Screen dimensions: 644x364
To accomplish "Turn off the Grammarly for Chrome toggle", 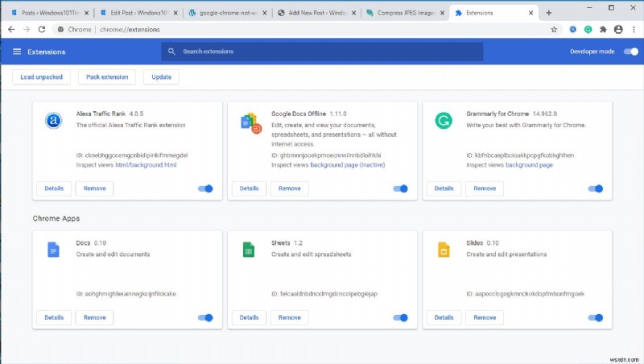I will pyautogui.click(x=596, y=188).
